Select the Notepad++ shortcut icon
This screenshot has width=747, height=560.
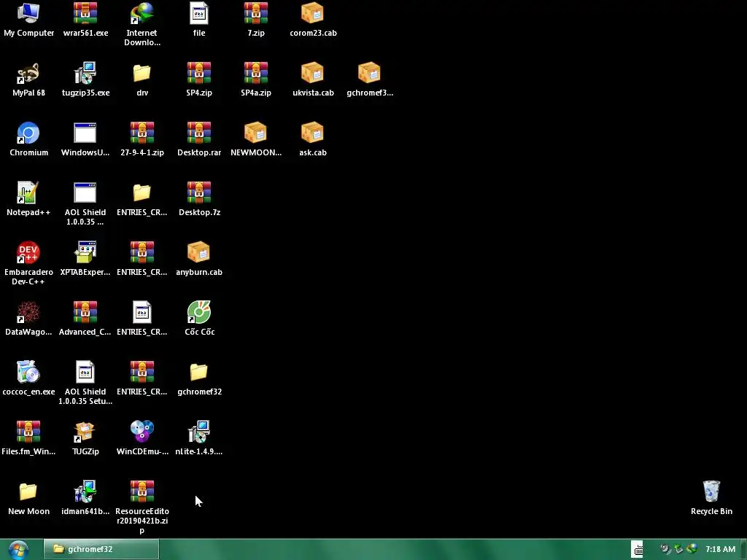(x=28, y=192)
